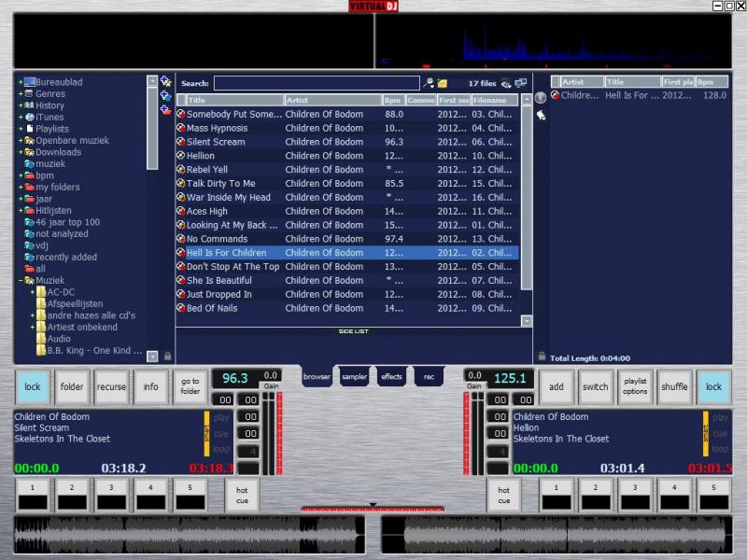Click the folder button
Image resolution: width=747 pixels, height=560 pixels.
click(x=72, y=386)
